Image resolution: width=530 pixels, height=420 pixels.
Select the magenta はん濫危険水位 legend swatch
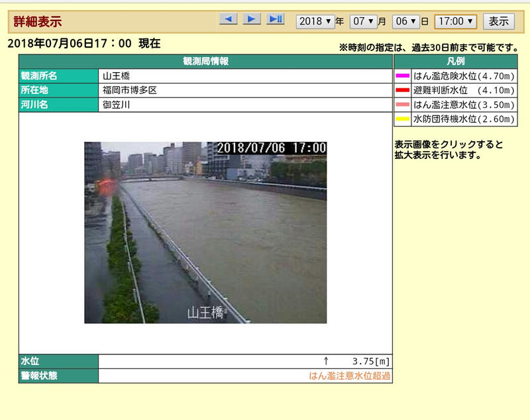click(x=403, y=76)
